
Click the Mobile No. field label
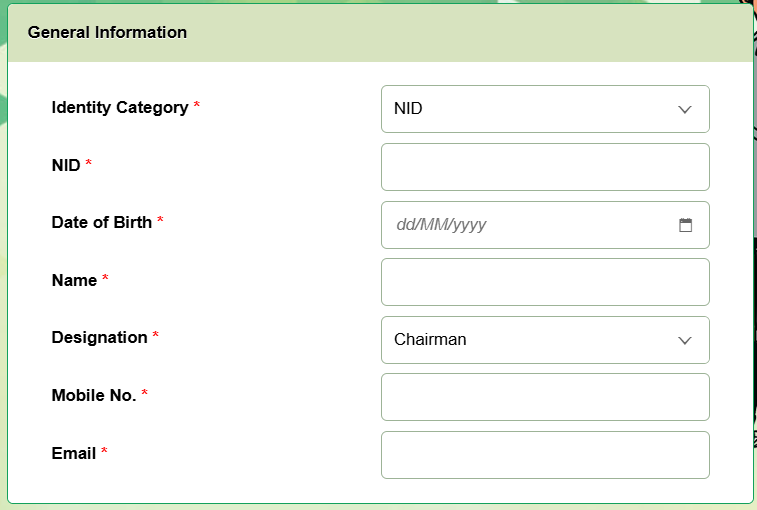click(x=93, y=395)
